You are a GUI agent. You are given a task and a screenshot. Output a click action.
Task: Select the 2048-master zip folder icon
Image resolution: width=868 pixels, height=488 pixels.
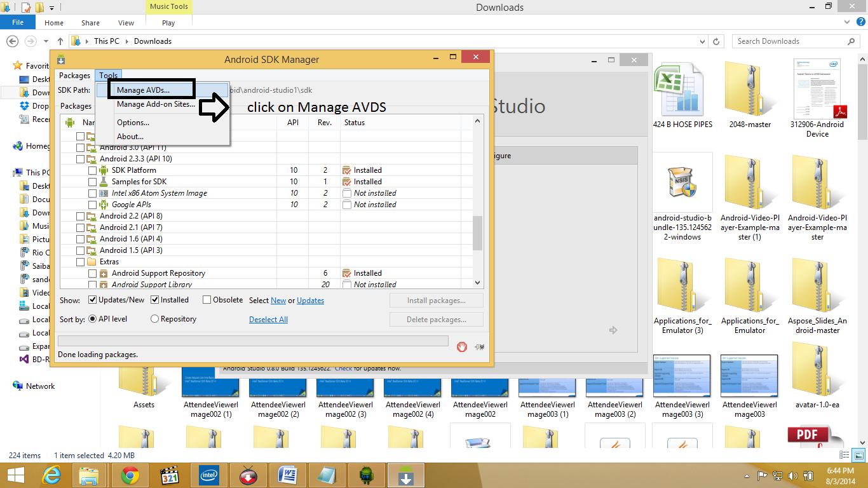(750, 89)
